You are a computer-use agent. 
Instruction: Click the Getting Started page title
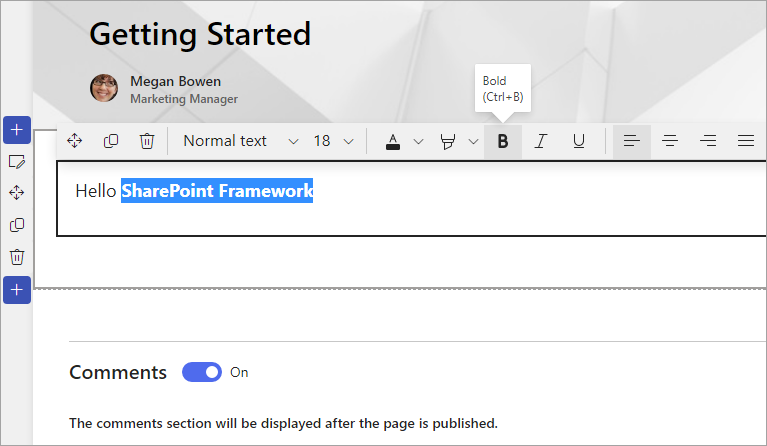point(200,34)
